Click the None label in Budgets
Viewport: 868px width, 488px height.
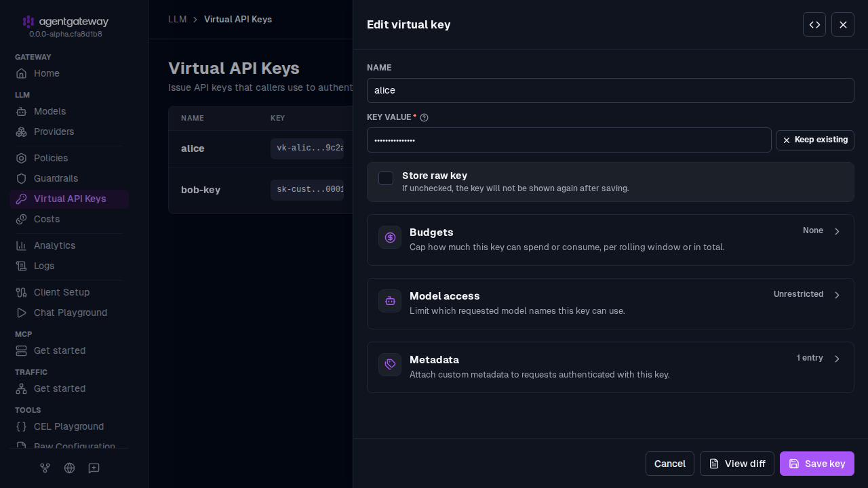812,230
